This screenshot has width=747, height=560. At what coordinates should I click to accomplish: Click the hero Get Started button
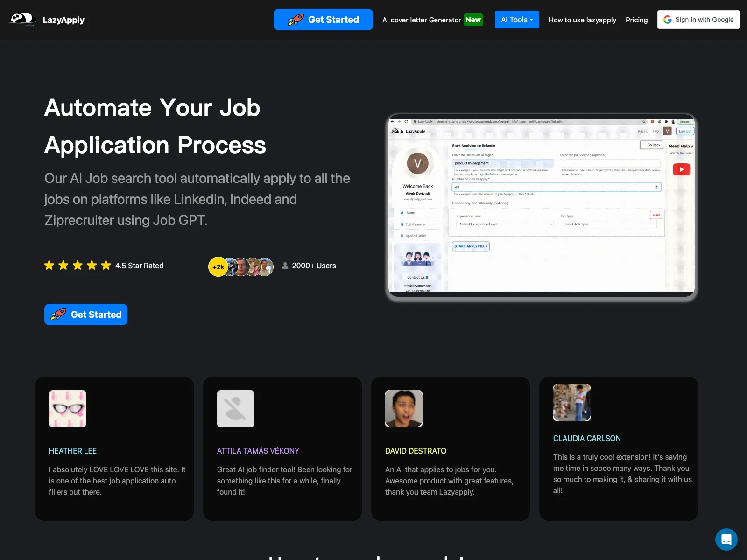[86, 315]
